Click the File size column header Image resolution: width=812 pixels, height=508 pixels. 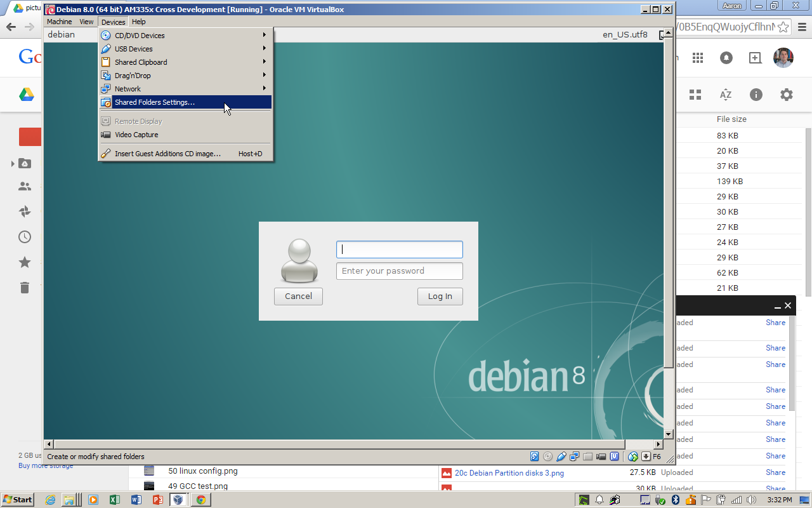point(731,119)
